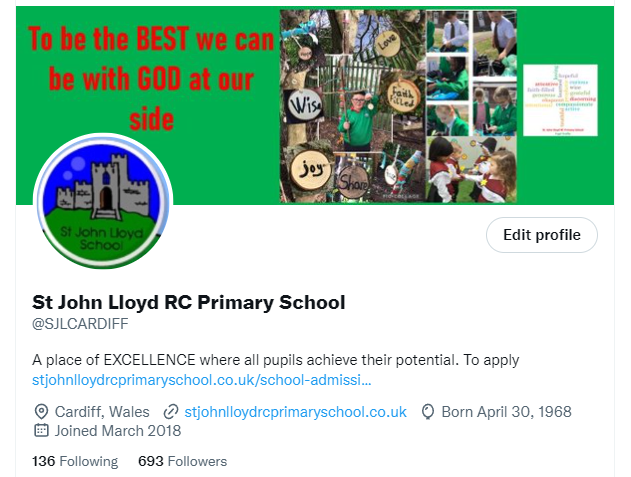This screenshot has width=631, height=477.
Task: Click the red motto text in banner
Action: (x=151, y=79)
